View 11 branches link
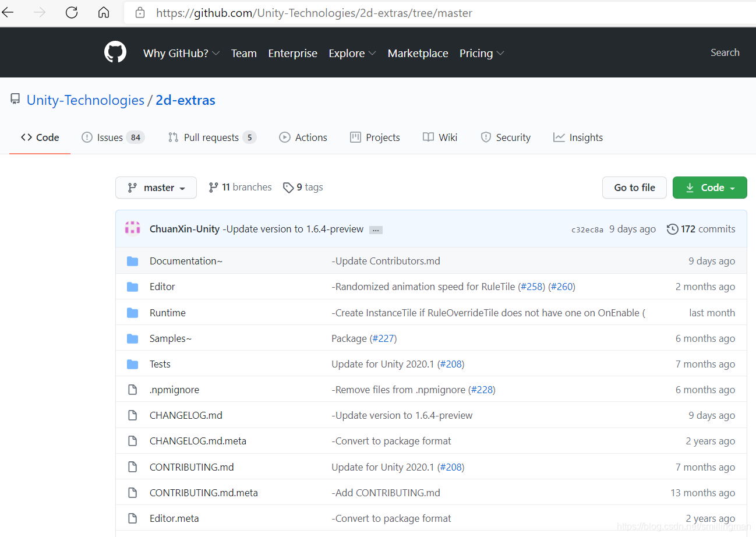The height and width of the screenshot is (537, 756). point(240,187)
